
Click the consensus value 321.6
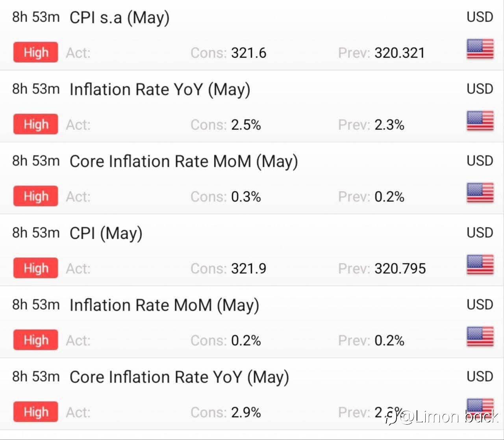click(248, 53)
